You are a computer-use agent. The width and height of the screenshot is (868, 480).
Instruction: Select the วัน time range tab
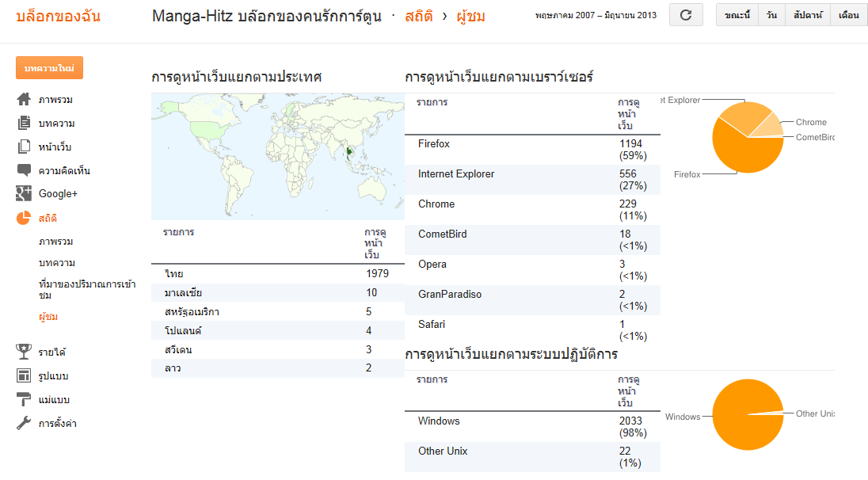[x=771, y=15]
